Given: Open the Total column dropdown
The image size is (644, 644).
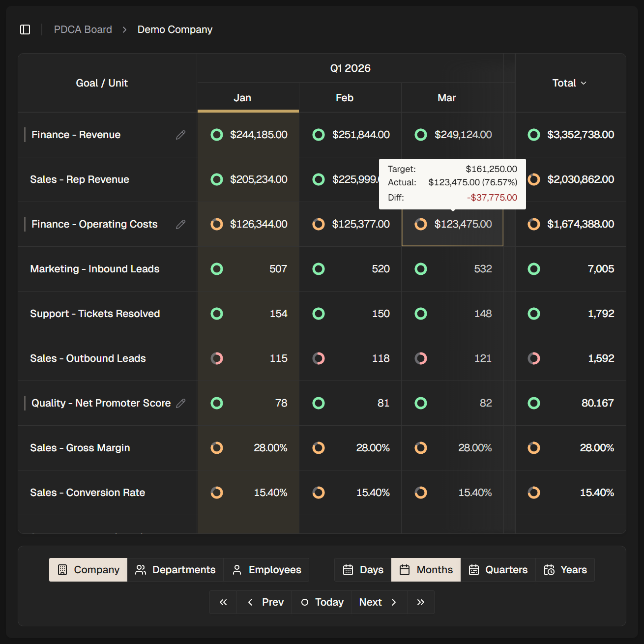Looking at the screenshot, I should point(570,83).
